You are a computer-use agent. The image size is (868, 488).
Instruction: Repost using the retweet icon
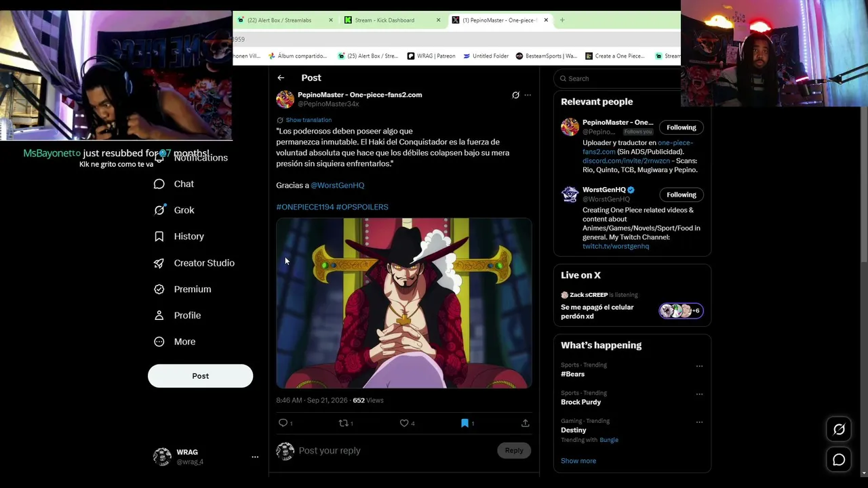(x=343, y=423)
